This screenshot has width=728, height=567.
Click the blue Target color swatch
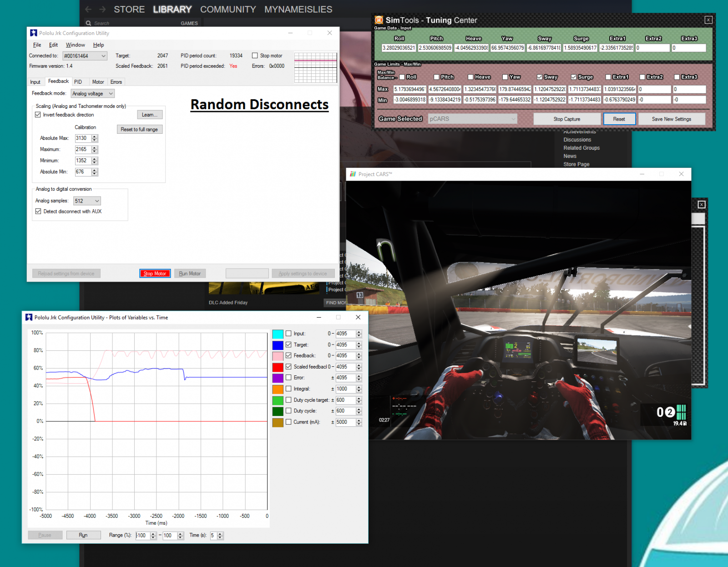[x=278, y=345]
